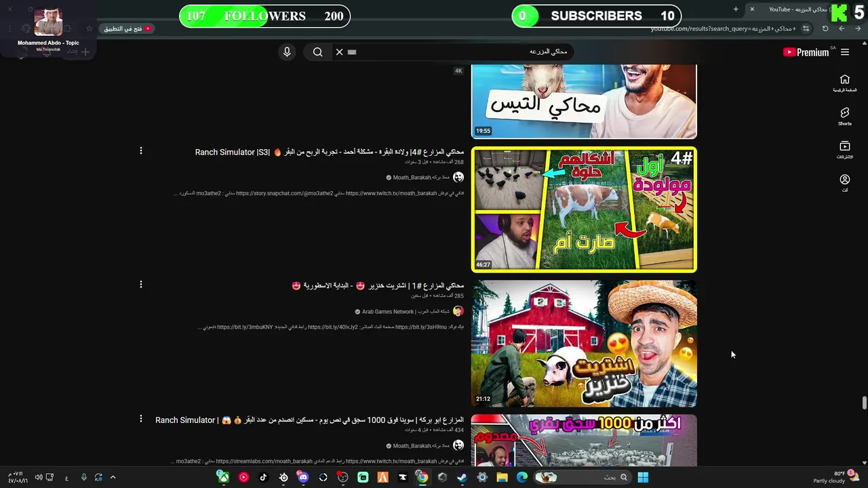Open the weather widget 80°F Partly cloudy
Viewport: 868px width, 488px height.
click(835, 477)
